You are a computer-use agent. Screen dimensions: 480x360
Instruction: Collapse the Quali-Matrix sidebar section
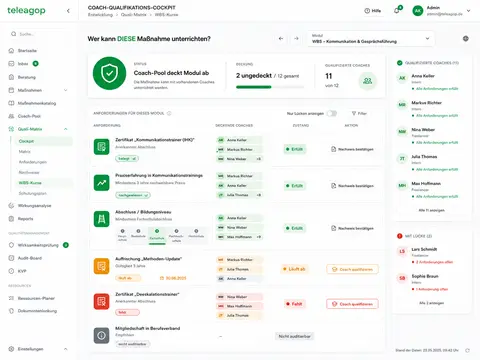click(x=66, y=129)
